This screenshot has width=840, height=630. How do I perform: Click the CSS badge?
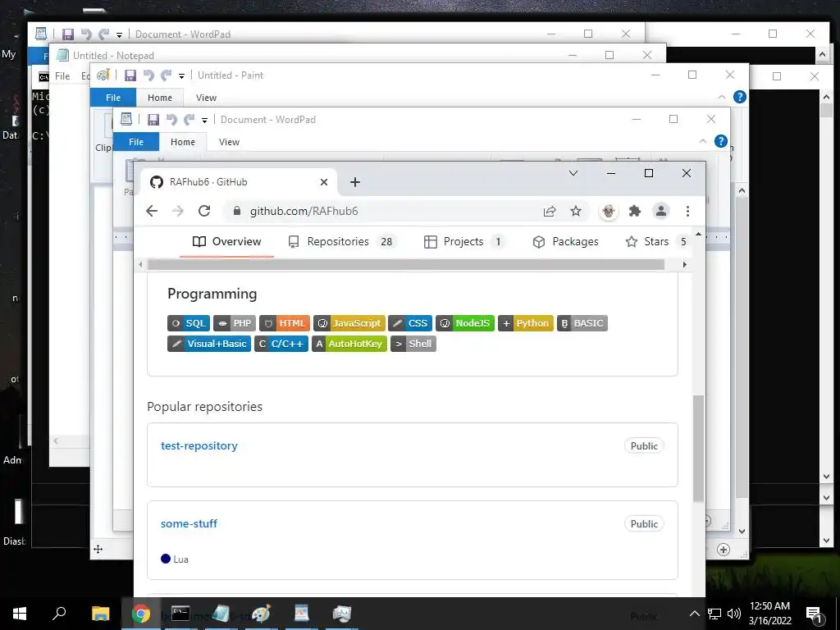coord(410,323)
